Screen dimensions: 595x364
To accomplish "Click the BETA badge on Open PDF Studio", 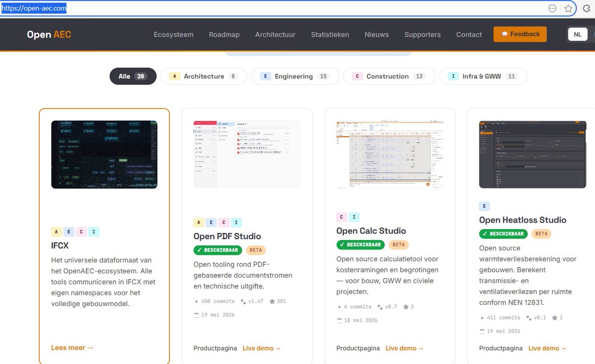I will pyautogui.click(x=256, y=250).
